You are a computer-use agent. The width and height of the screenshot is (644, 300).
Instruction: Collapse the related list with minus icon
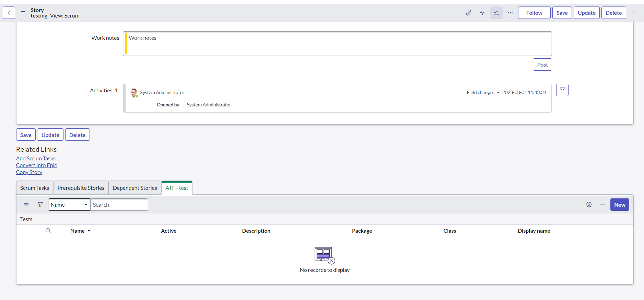point(602,205)
